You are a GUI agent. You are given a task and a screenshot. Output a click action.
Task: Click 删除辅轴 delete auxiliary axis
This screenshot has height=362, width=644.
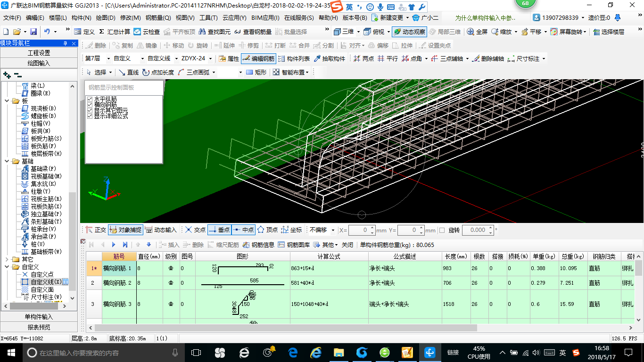488,58
